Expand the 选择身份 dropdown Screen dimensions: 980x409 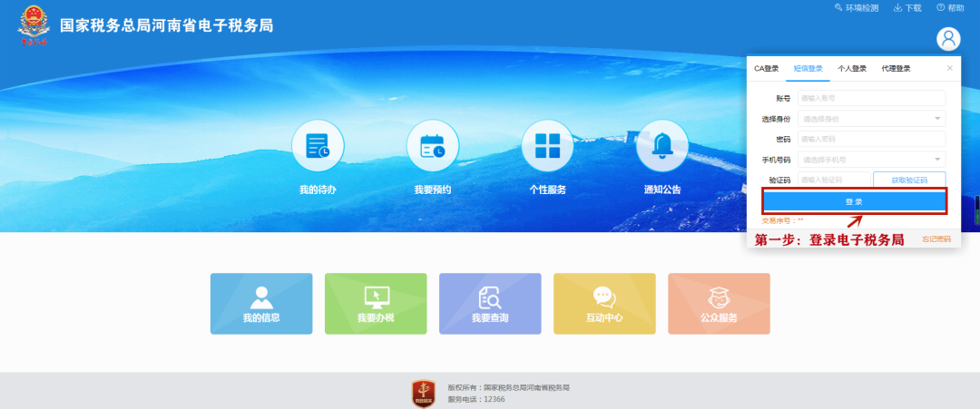[x=871, y=119]
